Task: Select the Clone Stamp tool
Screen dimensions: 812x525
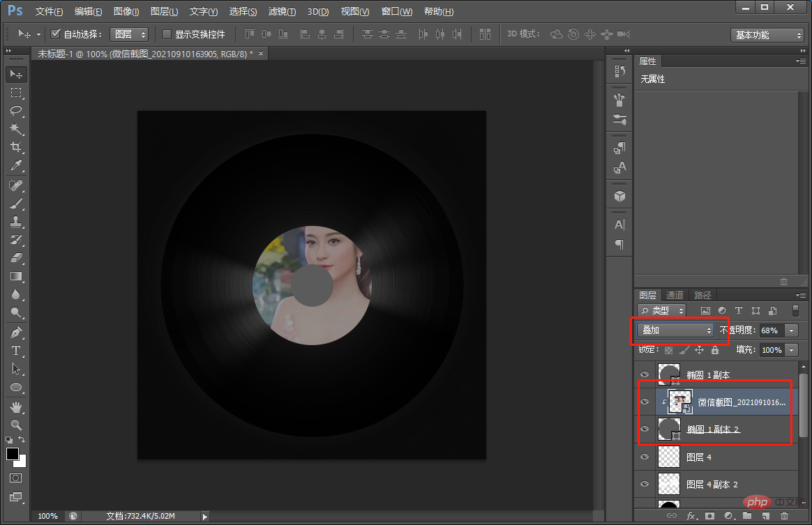Action: tap(16, 222)
